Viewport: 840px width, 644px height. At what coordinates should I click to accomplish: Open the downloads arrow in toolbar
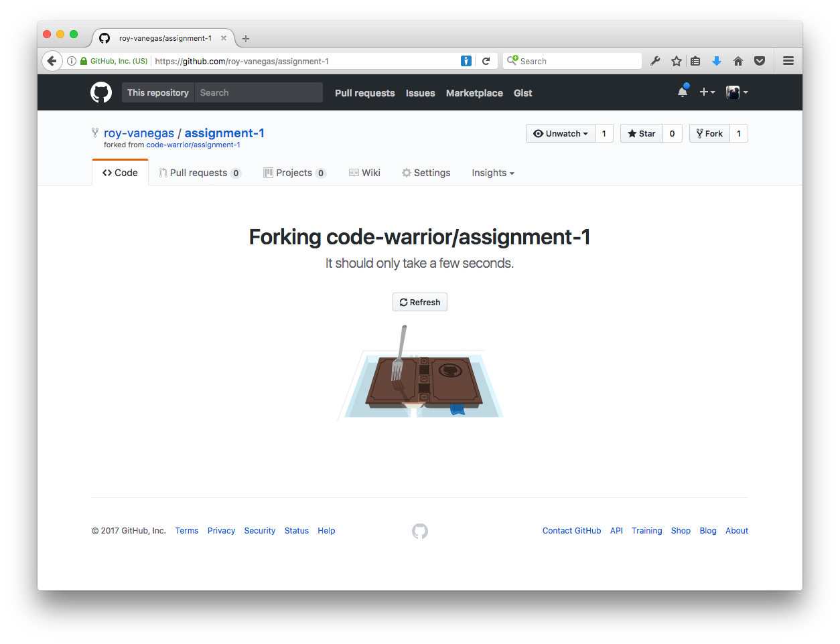pyautogui.click(x=717, y=61)
